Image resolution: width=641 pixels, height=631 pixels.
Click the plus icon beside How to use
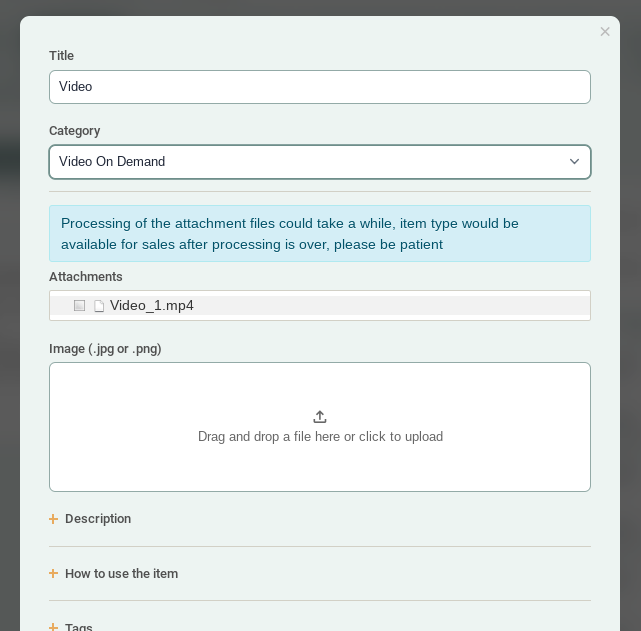54,574
